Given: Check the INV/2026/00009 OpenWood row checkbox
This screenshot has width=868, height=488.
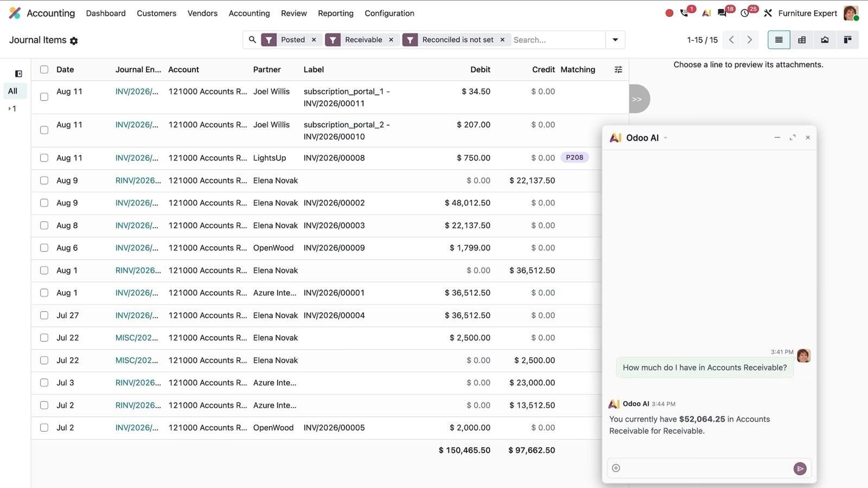Looking at the screenshot, I should click(x=44, y=248).
